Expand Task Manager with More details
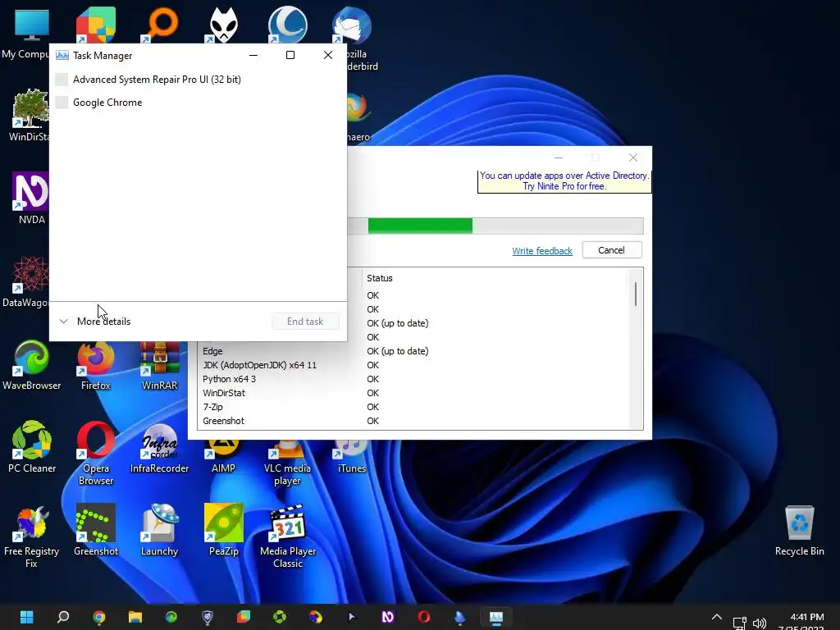The image size is (840, 630). (95, 322)
